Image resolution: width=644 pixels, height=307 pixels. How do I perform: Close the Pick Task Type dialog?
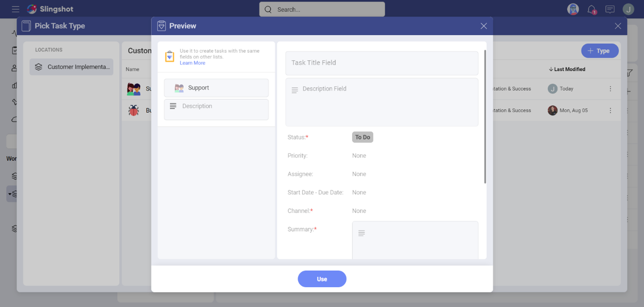[618, 26]
